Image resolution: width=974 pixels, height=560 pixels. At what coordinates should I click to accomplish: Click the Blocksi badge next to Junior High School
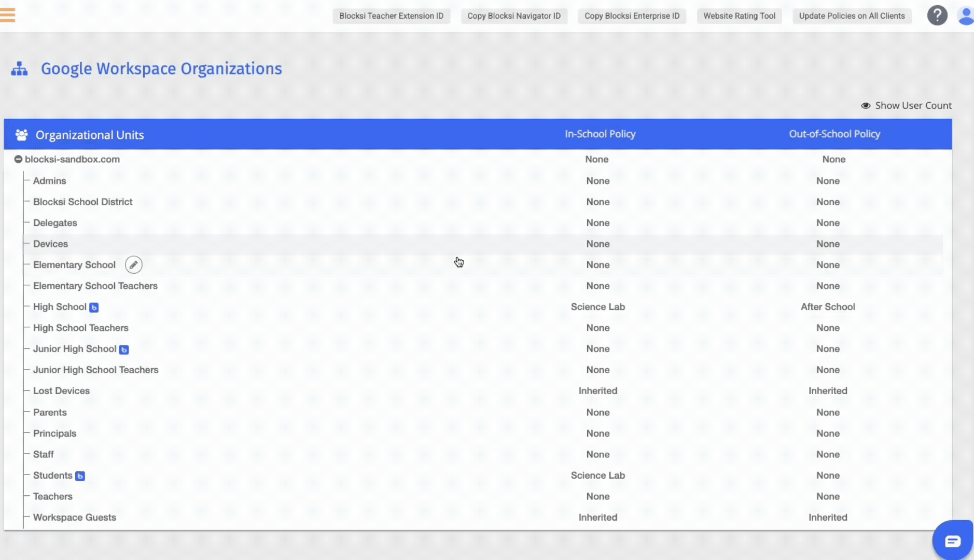click(124, 349)
